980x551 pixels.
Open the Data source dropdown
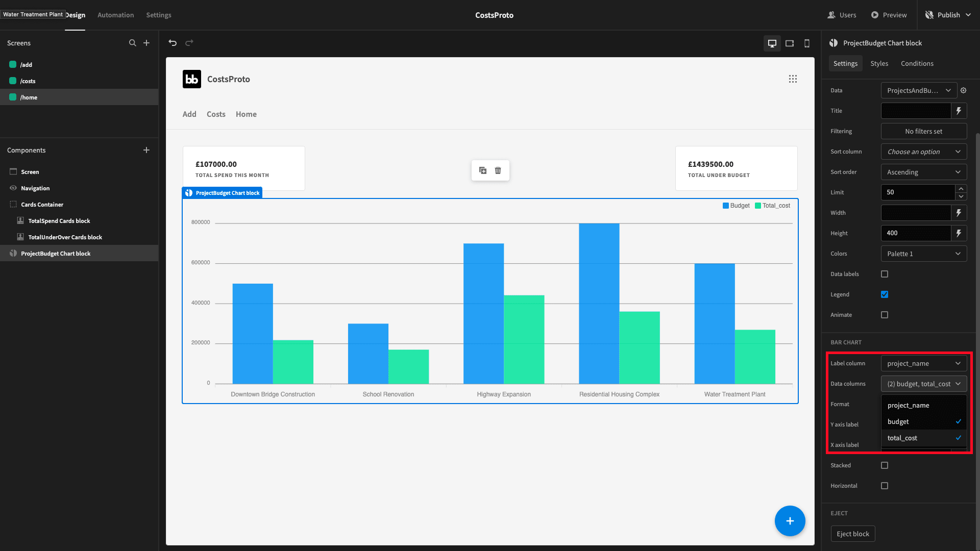point(919,90)
